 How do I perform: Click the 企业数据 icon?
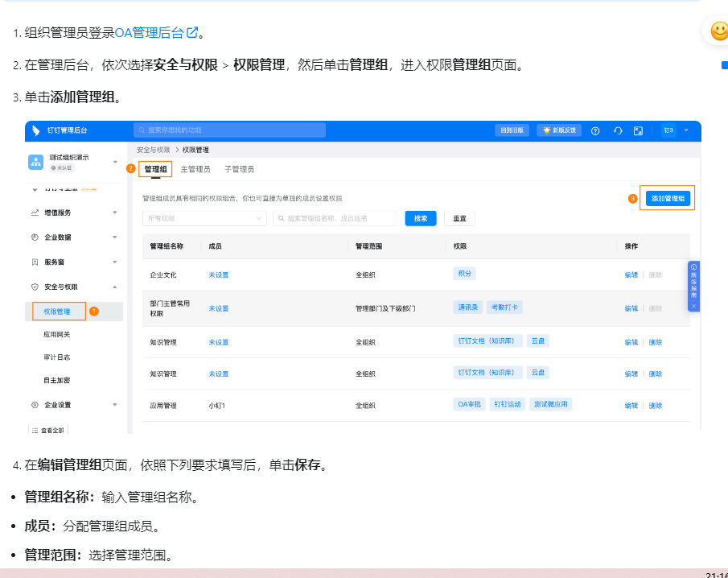point(35,237)
